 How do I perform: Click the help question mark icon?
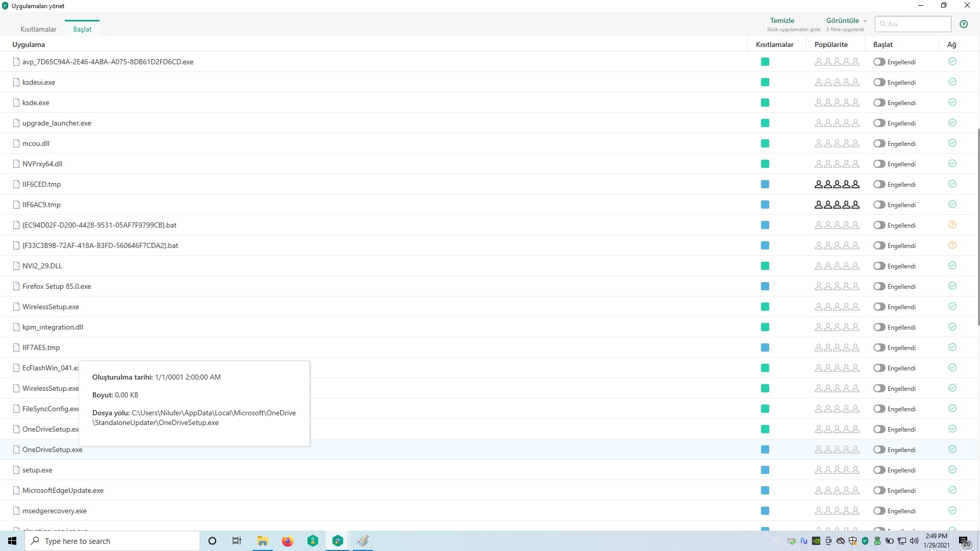[x=963, y=24]
